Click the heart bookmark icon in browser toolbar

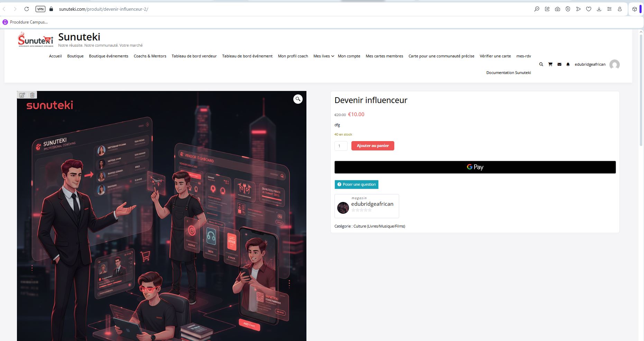pos(589,9)
